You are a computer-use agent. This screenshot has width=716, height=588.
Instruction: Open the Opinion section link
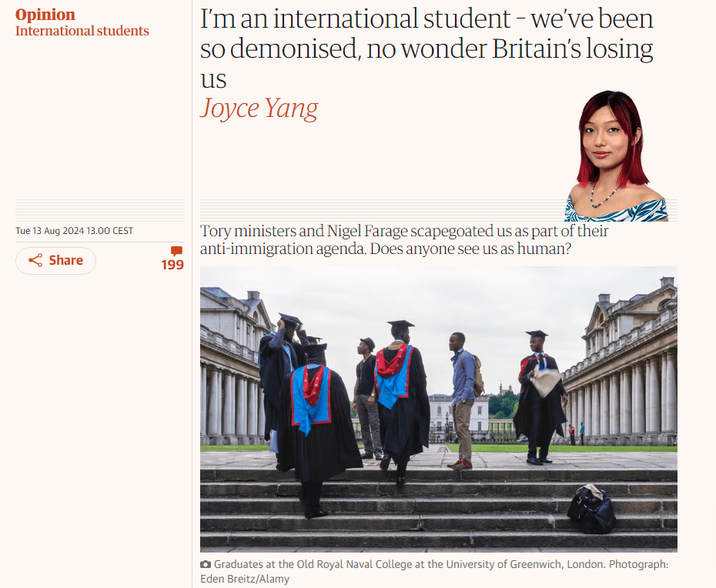coord(45,14)
